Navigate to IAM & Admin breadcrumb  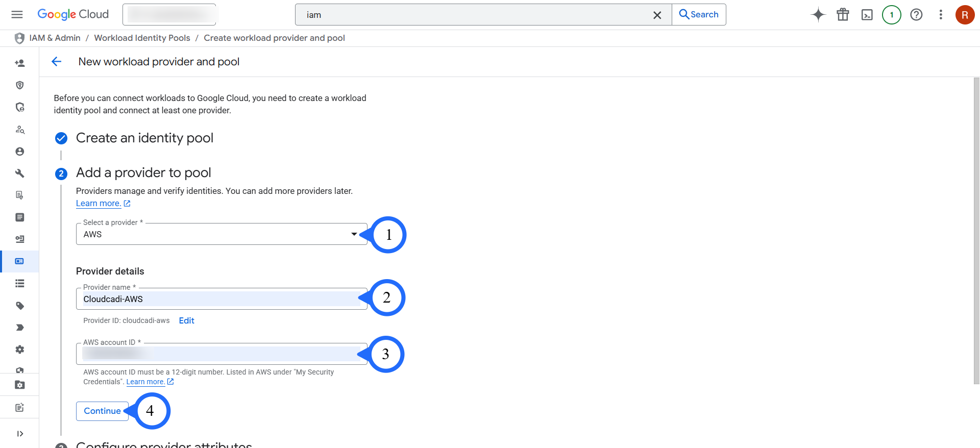pos(55,38)
